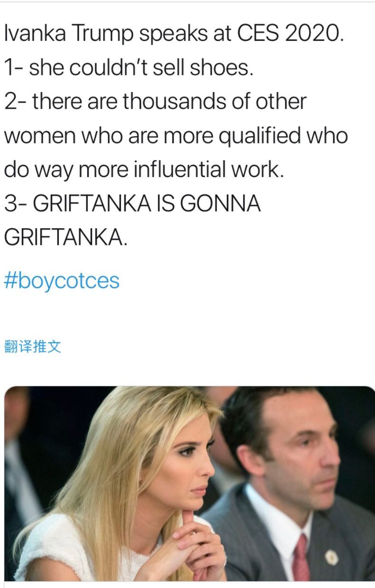The height and width of the screenshot is (588, 375).
Task: Click the 翻译推文 translate tweet link
Action: tap(32, 347)
